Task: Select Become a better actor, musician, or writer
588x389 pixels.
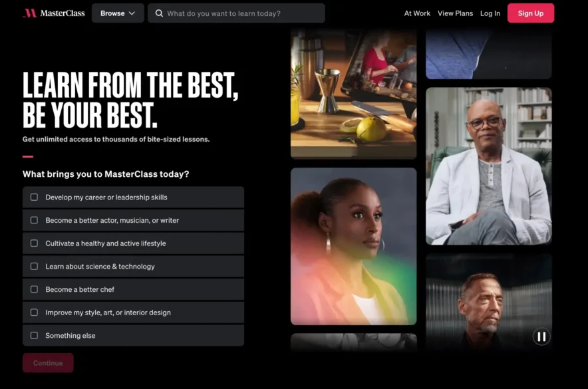Action: tap(34, 220)
